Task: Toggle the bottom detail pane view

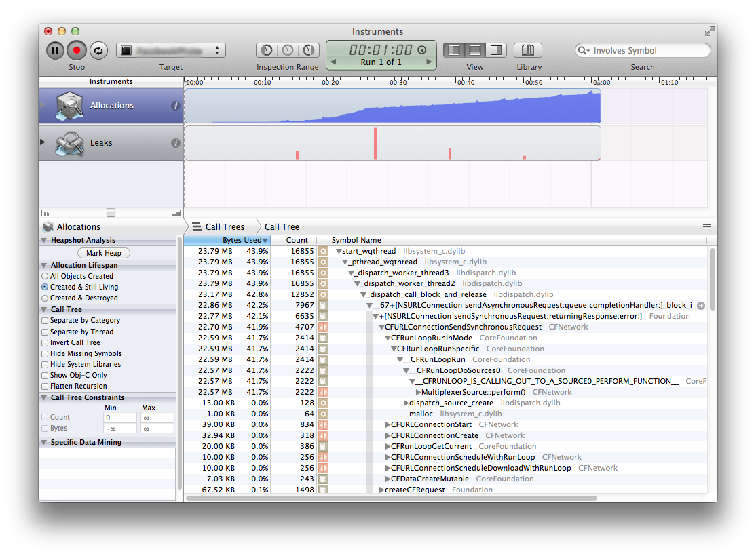Action: tap(475, 50)
